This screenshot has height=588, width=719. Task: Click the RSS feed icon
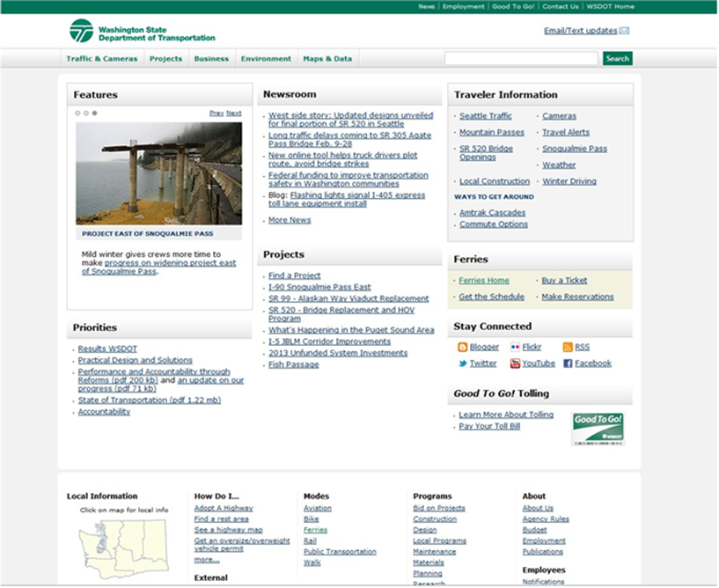[568, 348]
